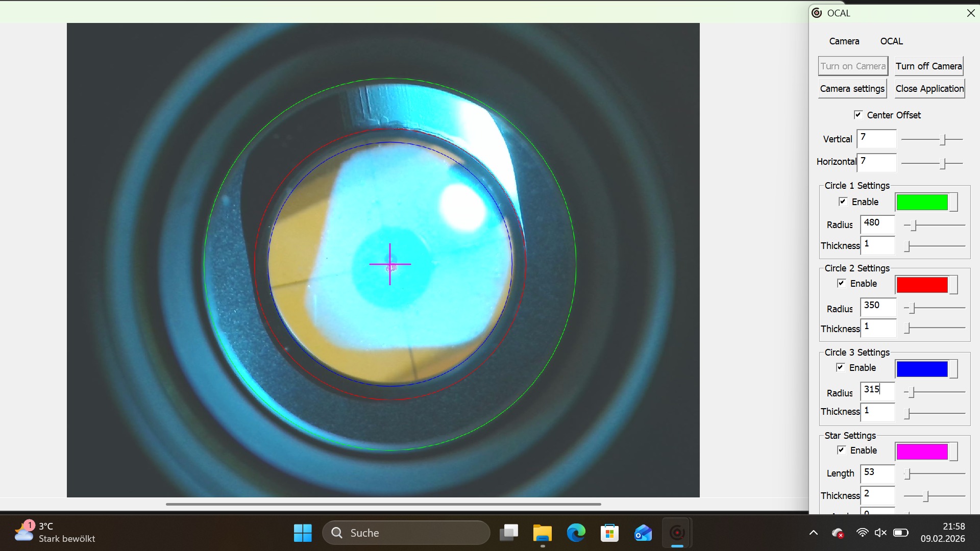Image resolution: width=980 pixels, height=551 pixels.
Task: Open Outlook from the taskbar
Action: (643, 533)
